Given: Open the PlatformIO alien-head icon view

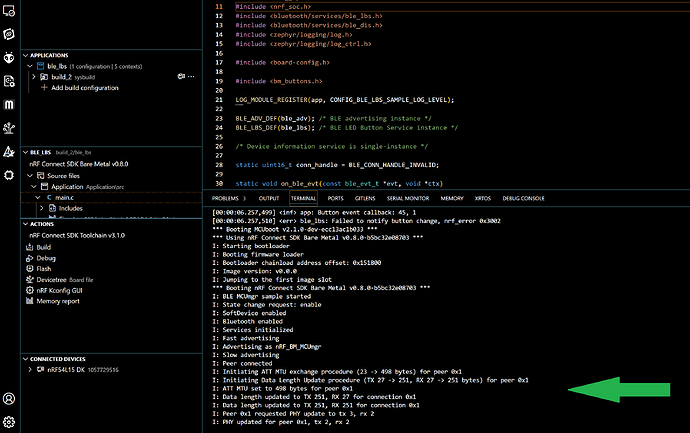Looking at the screenshot, I should [x=9, y=58].
